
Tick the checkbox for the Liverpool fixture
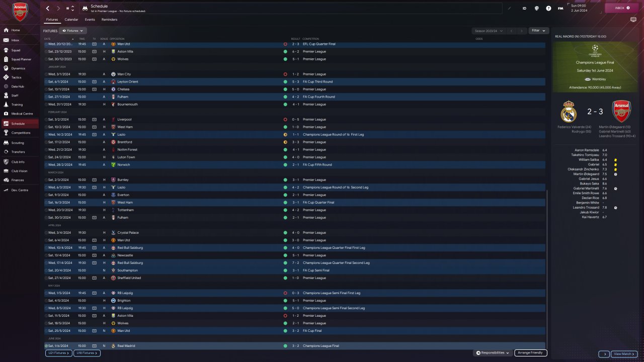tap(46, 119)
